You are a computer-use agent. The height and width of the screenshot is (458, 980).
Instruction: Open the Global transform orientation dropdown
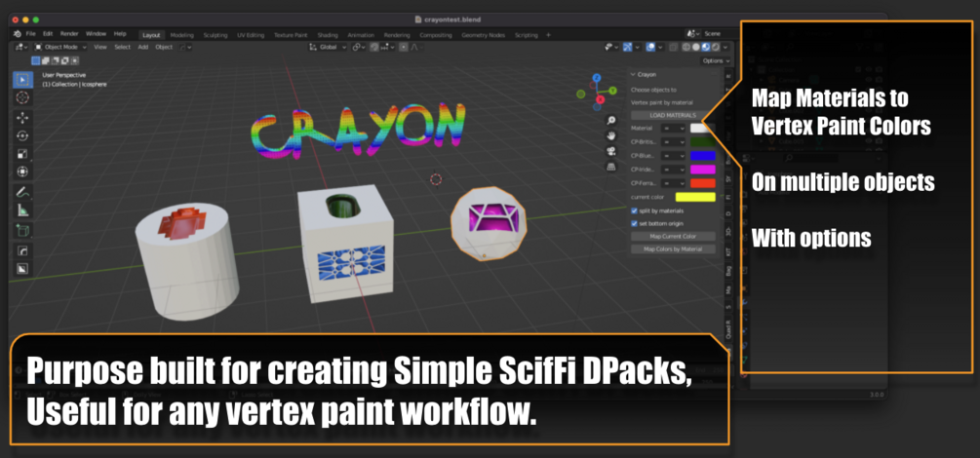tap(328, 47)
